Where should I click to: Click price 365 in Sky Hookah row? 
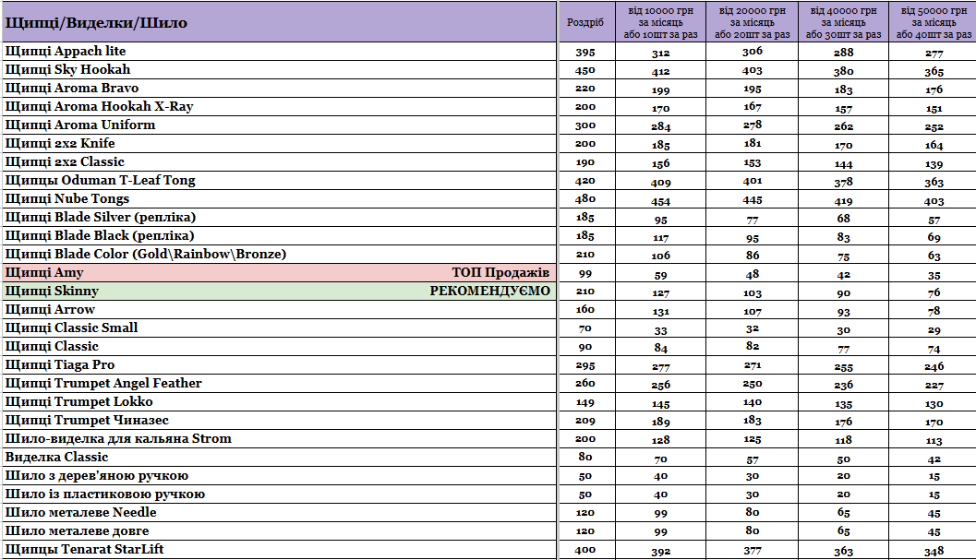coord(934,71)
